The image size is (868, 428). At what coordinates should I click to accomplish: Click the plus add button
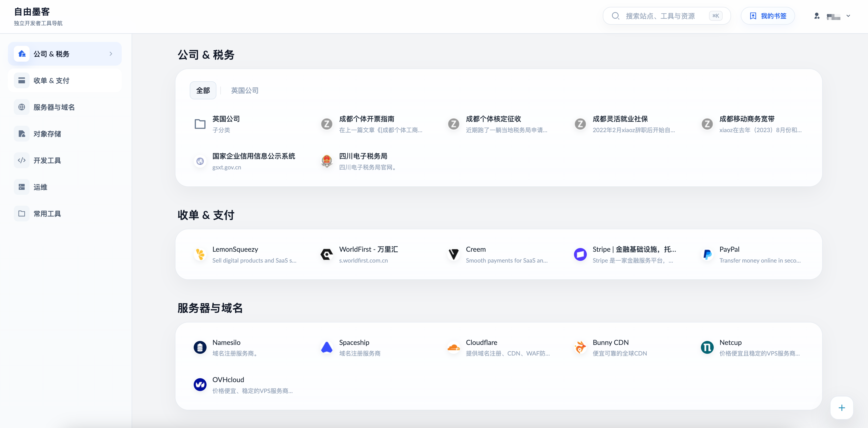(x=842, y=408)
